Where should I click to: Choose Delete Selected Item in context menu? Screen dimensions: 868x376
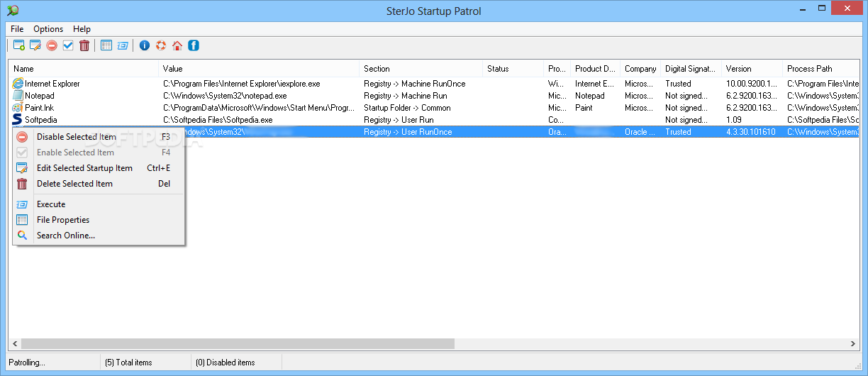99,184
